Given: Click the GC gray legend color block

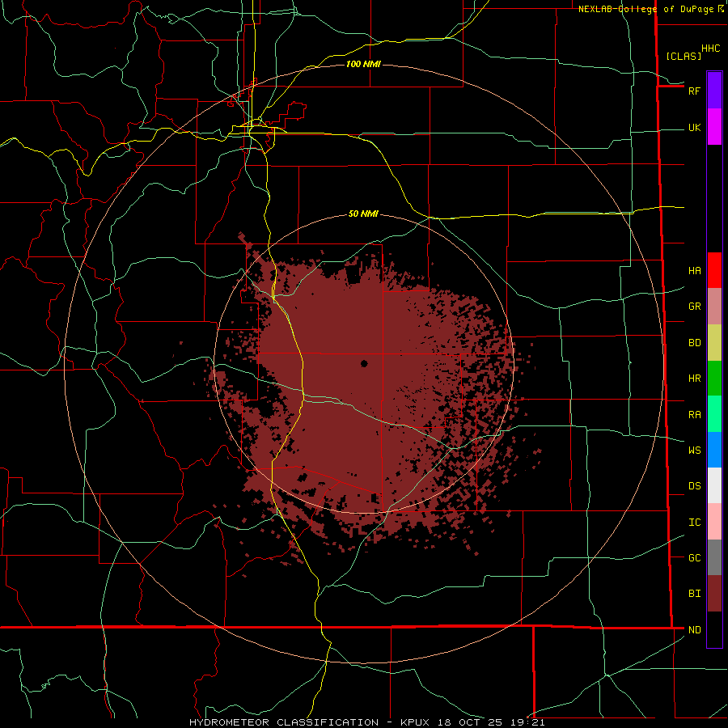Looking at the screenshot, I should [714, 557].
